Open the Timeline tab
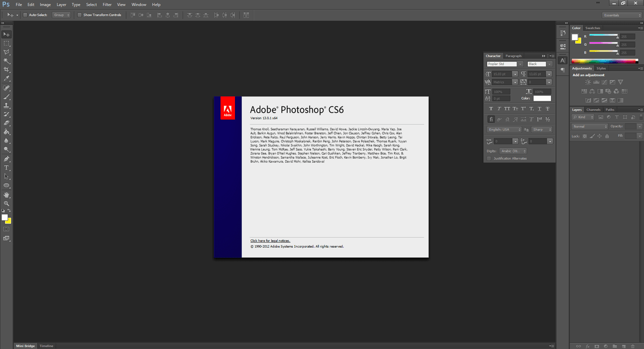644x349 pixels. [46, 346]
